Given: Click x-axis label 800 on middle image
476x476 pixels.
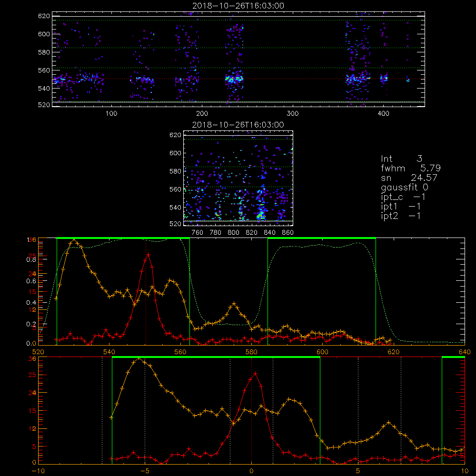Looking at the screenshot, I should [233, 233].
